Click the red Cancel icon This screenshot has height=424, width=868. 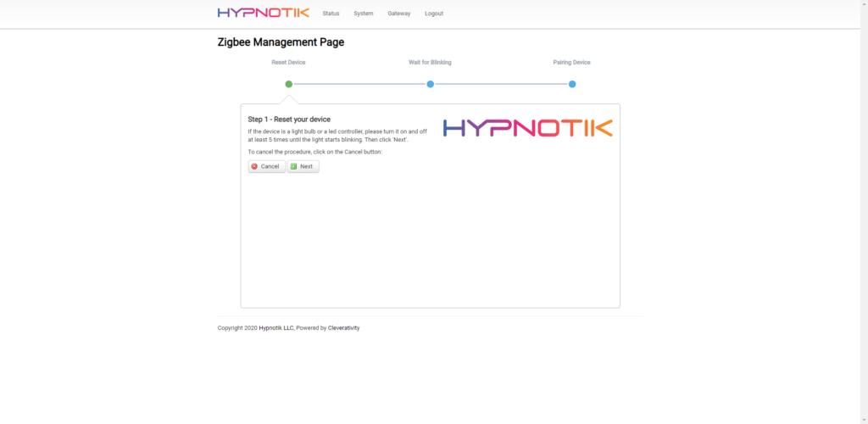point(254,166)
